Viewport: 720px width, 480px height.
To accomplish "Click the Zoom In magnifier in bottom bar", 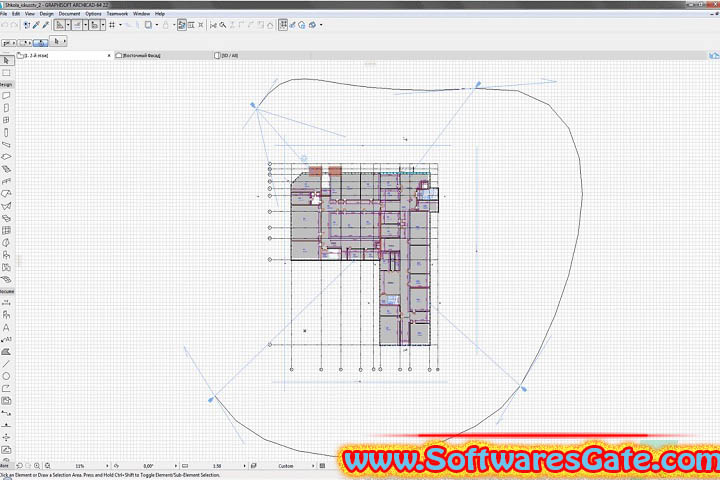I will (x=37, y=466).
